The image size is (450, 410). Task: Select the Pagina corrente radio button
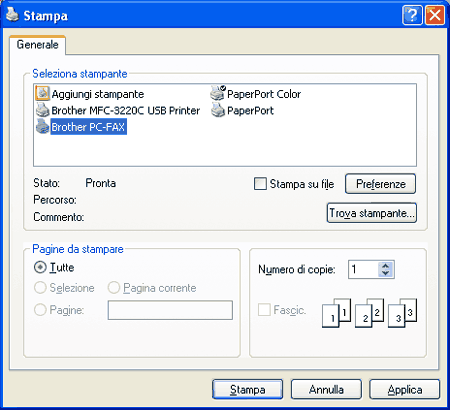(114, 288)
